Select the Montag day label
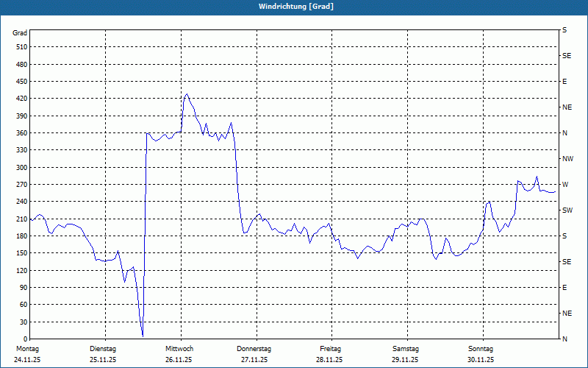Viewport: 588px width, 368px height. click(27, 348)
